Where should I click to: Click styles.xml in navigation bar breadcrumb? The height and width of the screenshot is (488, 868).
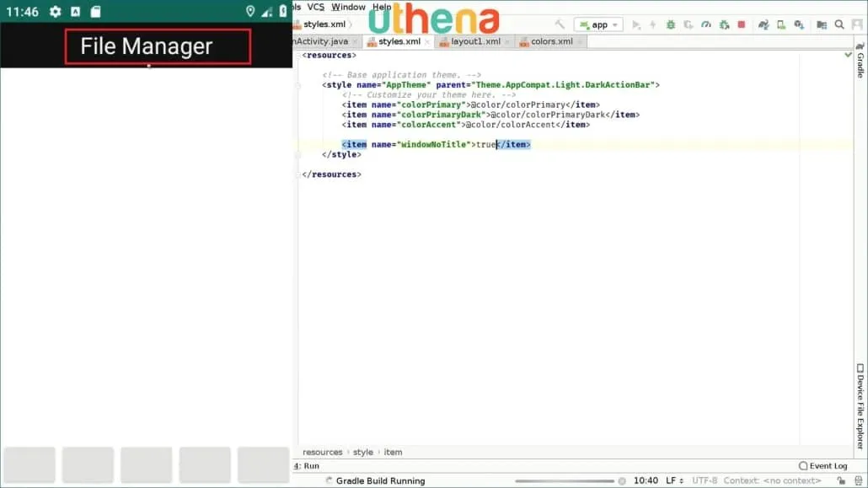(x=324, y=24)
